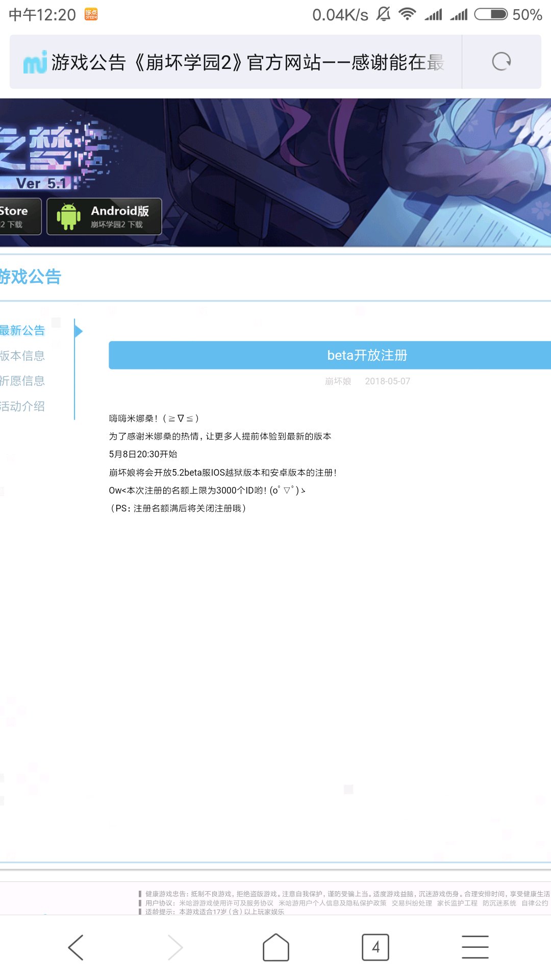Click the author name 崩坏娘
Viewport: 551px width, 980px height.
pos(338,381)
